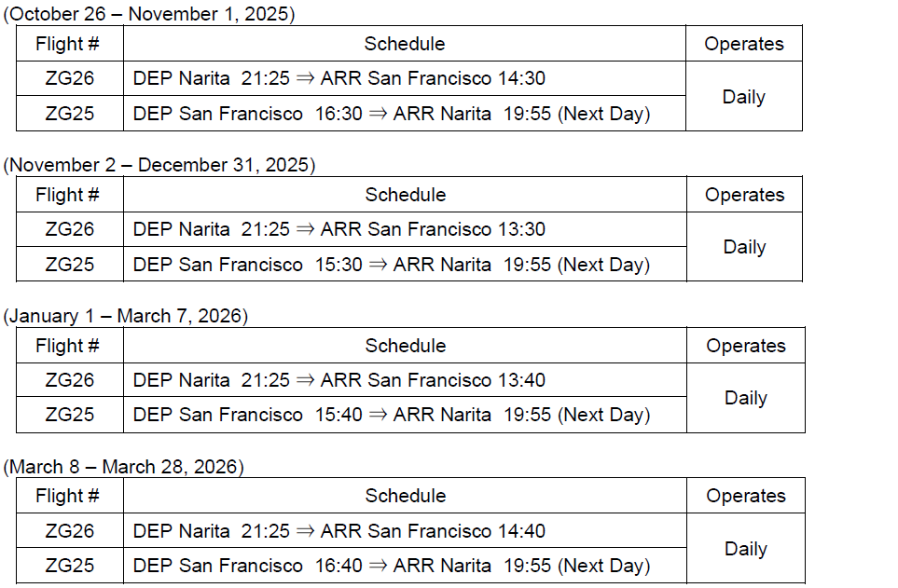898x588 pixels.
Task: Click the Daily cell in the October table
Action: point(743,97)
